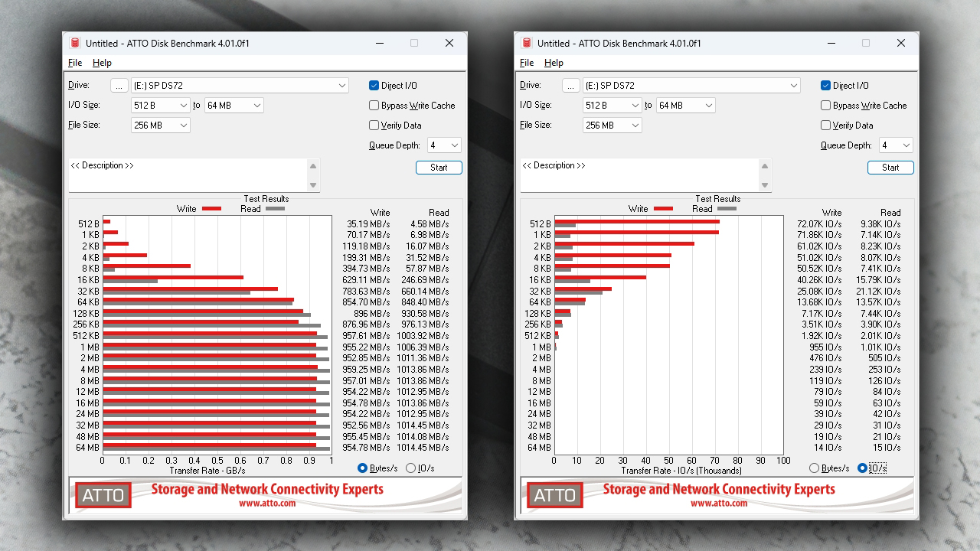
Task: Start the benchmark in the left ATTO window
Action: 439,168
